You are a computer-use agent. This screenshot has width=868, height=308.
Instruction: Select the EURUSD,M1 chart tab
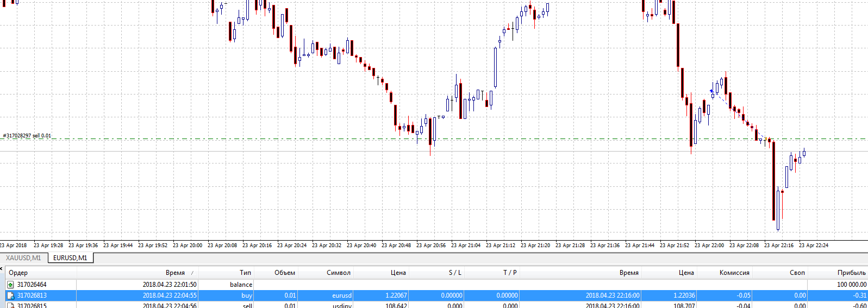point(70,258)
